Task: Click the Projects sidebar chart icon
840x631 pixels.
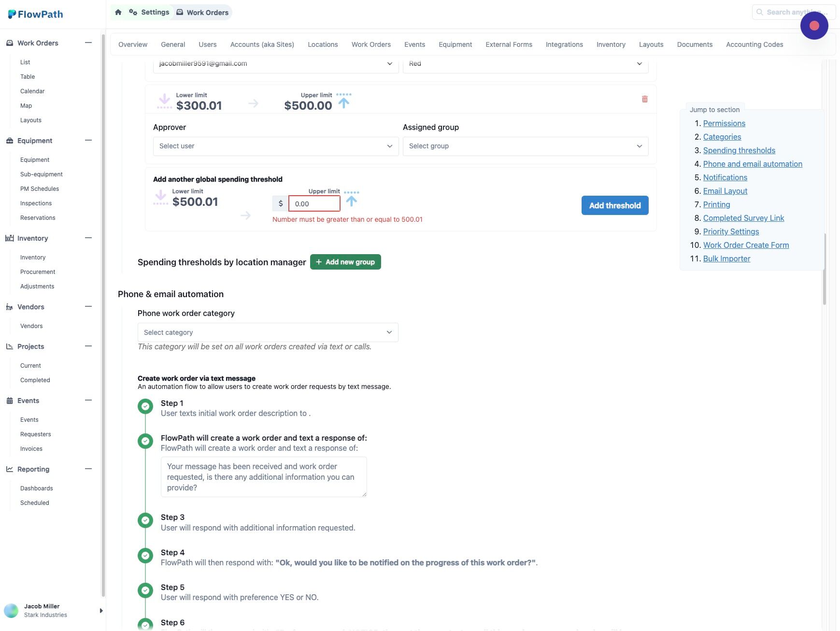Action: coord(9,346)
